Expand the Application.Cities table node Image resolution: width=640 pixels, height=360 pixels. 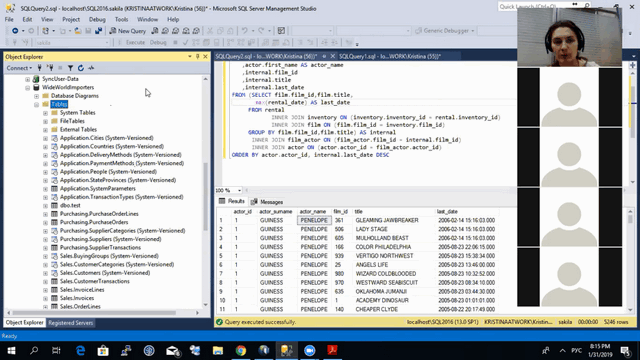[45, 138]
